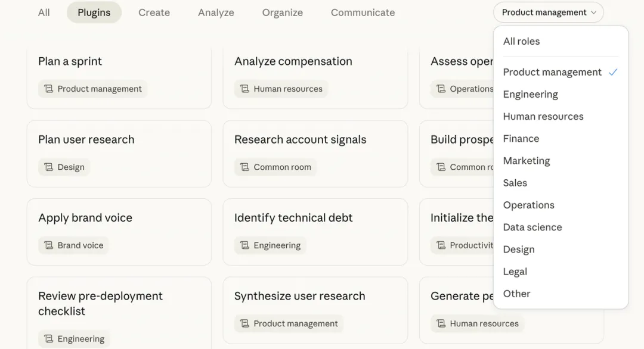This screenshot has width=644, height=349.
Task: Choose Design in the role dropdown menu
Action: [x=561, y=250]
